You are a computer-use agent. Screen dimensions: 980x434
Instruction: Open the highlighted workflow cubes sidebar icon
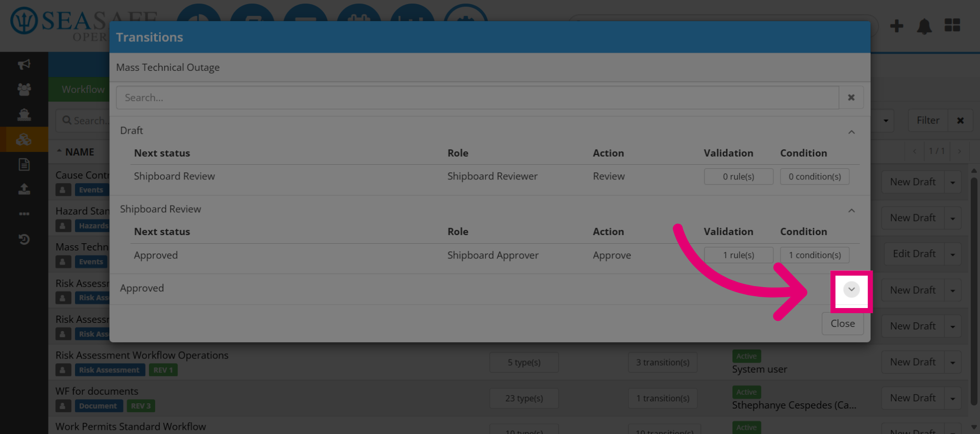tap(24, 139)
